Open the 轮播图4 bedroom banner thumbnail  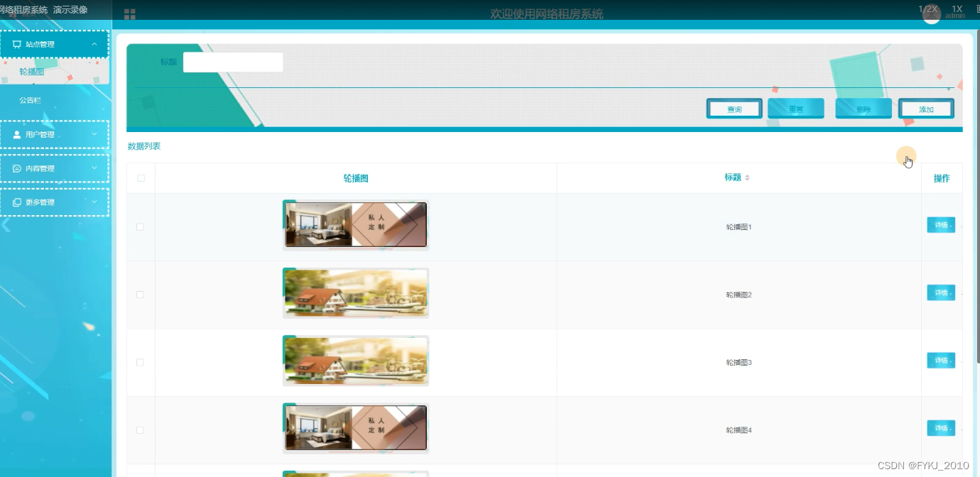coord(356,429)
